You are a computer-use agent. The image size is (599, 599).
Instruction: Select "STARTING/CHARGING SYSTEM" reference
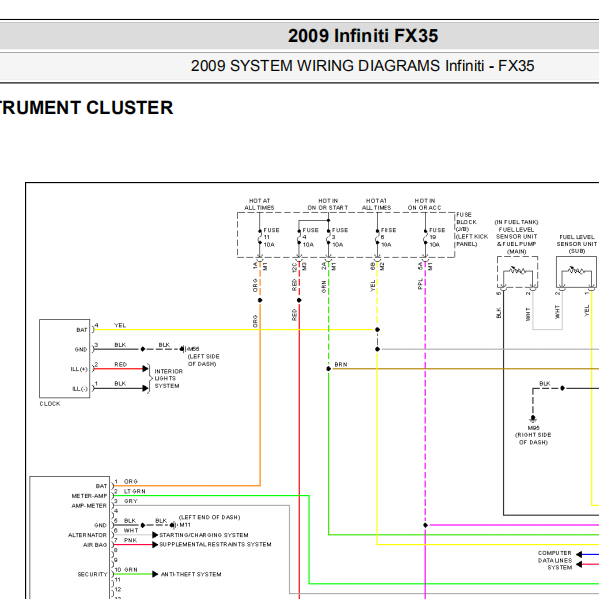pyautogui.click(x=204, y=535)
